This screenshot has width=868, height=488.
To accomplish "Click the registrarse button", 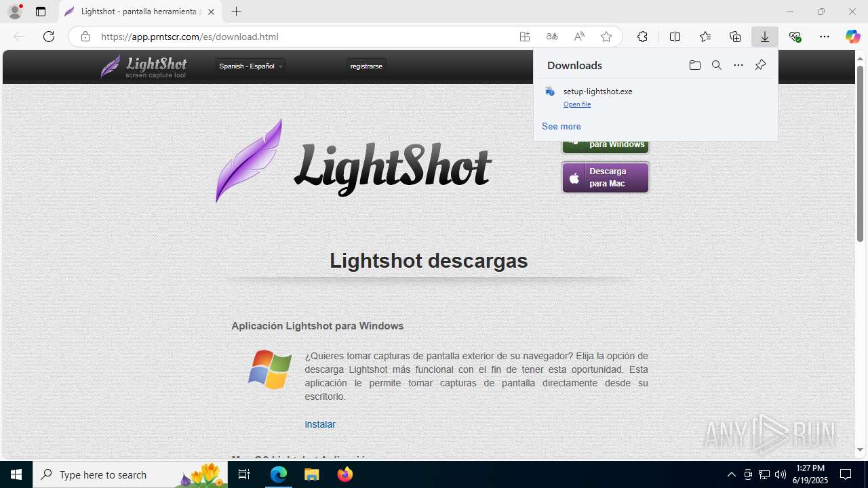I will coord(366,66).
